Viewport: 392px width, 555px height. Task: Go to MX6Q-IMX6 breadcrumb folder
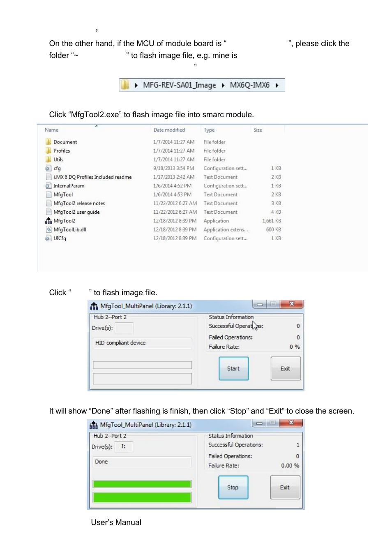249,85
